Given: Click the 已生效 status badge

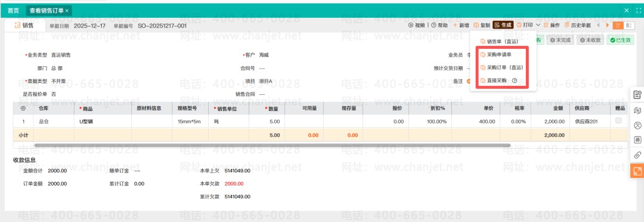Looking at the screenshot, I should coord(620,41).
